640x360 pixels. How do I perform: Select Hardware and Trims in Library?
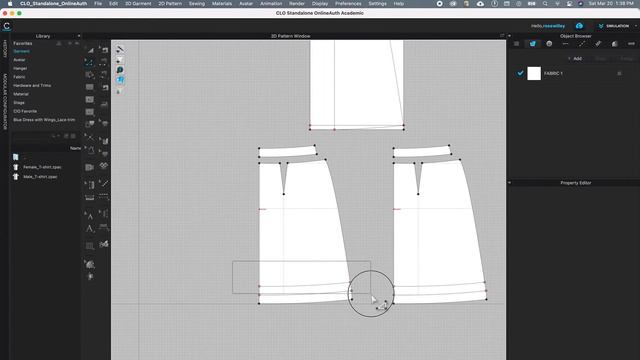[x=32, y=86]
